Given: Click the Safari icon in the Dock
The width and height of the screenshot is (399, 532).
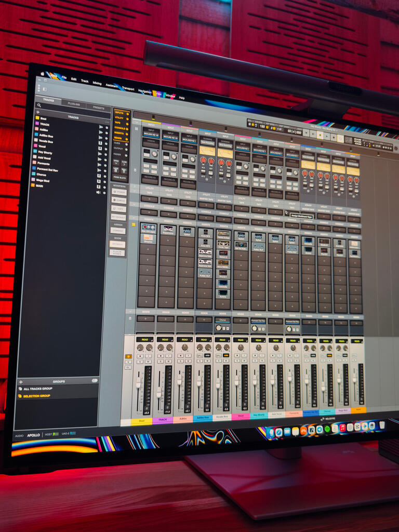Looking at the screenshot, I should [279, 432].
